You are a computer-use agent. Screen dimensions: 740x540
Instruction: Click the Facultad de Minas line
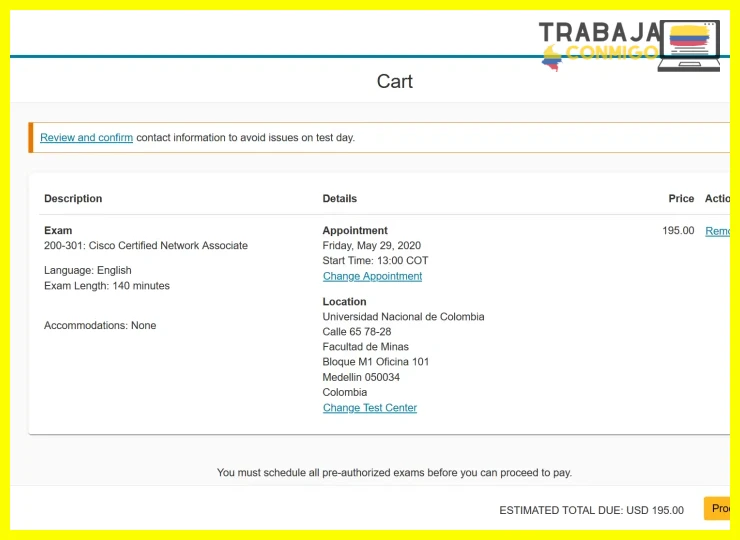366,346
